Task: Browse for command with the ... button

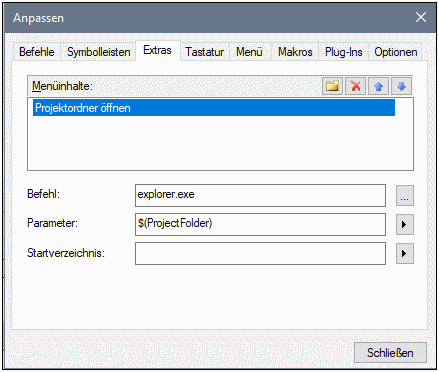Action: 405,195
